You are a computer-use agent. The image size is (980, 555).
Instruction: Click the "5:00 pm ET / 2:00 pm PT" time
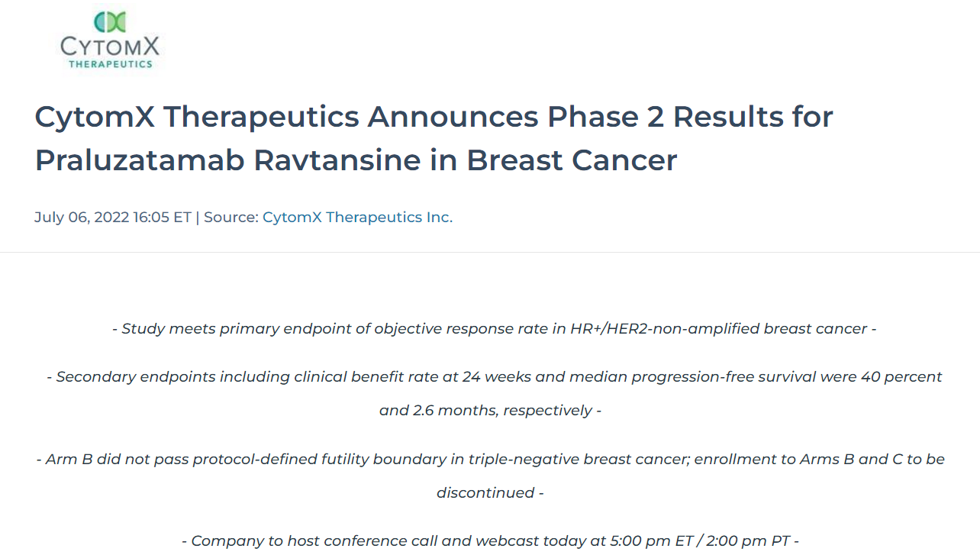click(700, 540)
